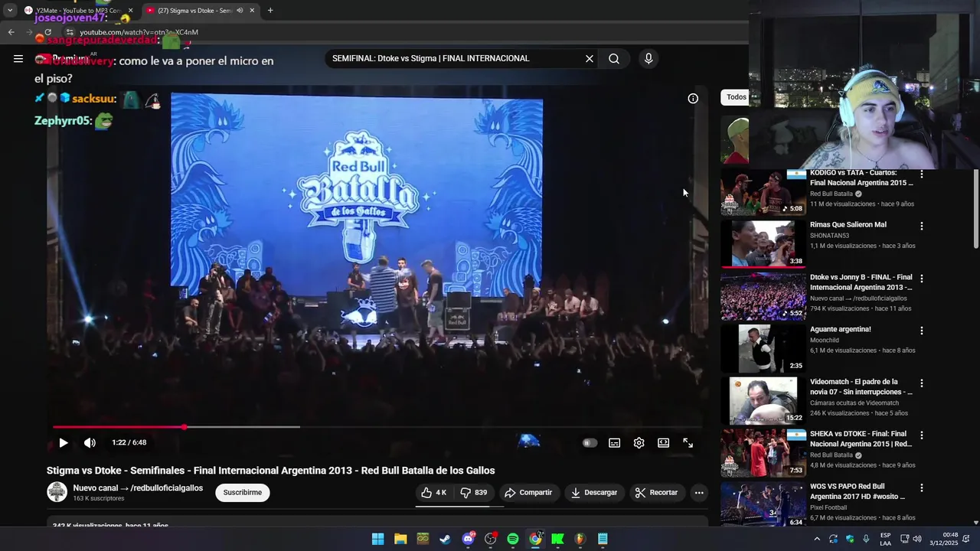This screenshot has width=980, height=551.
Task: Click the Recortar clip button
Action: point(656,493)
